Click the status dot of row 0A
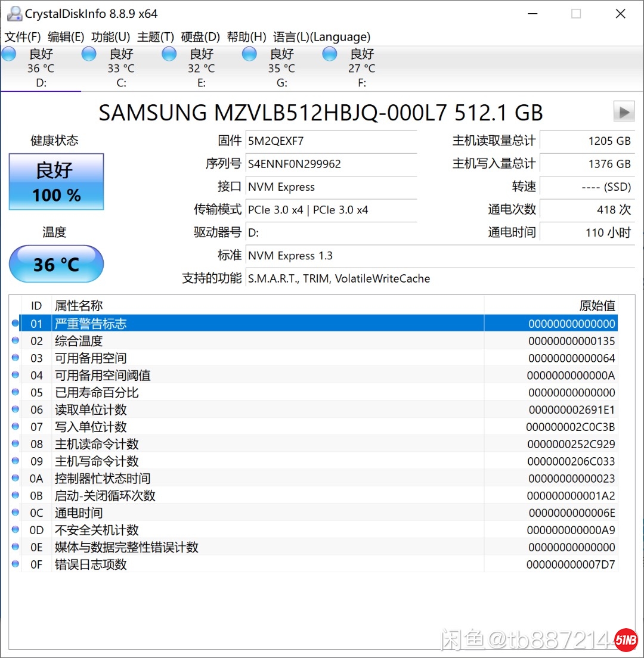 coord(15,478)
